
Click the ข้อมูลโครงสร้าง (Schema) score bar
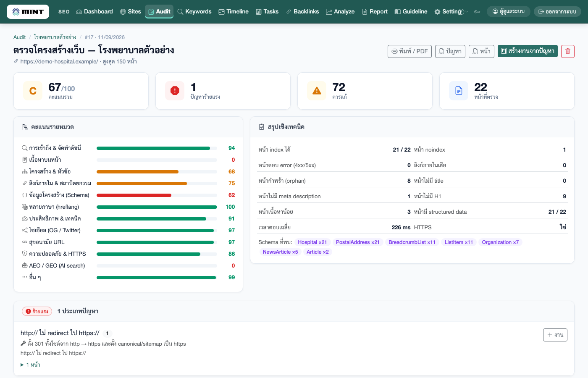(157, 195)
